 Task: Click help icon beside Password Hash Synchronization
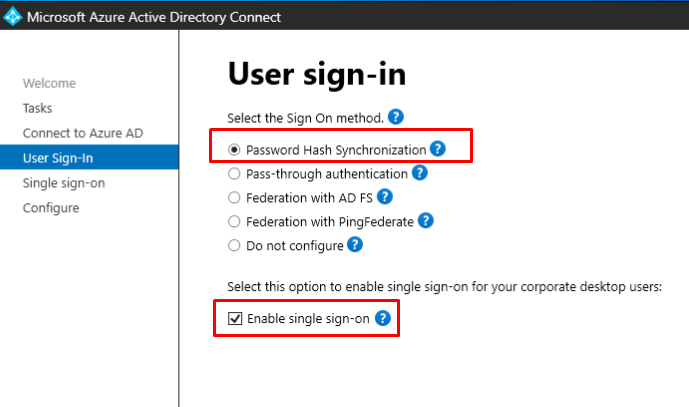(438, 149)
